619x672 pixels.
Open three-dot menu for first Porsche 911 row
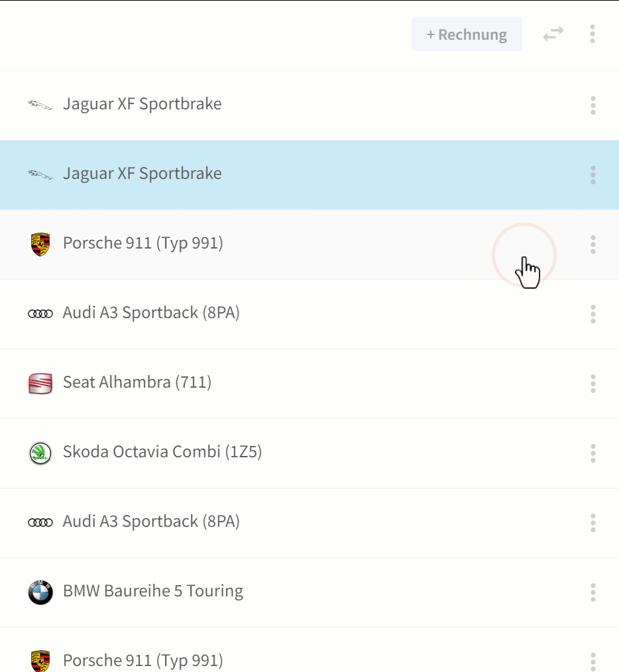(593, 245)
